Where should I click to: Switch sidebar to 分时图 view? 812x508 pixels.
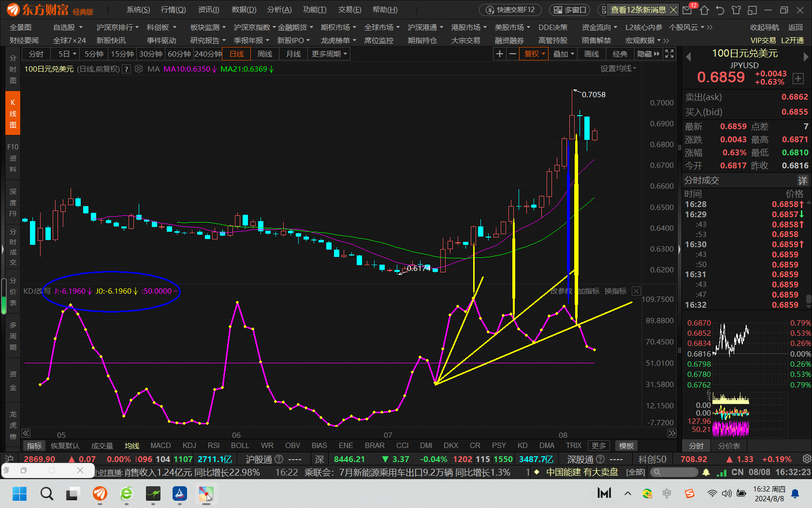coord(13,69)
